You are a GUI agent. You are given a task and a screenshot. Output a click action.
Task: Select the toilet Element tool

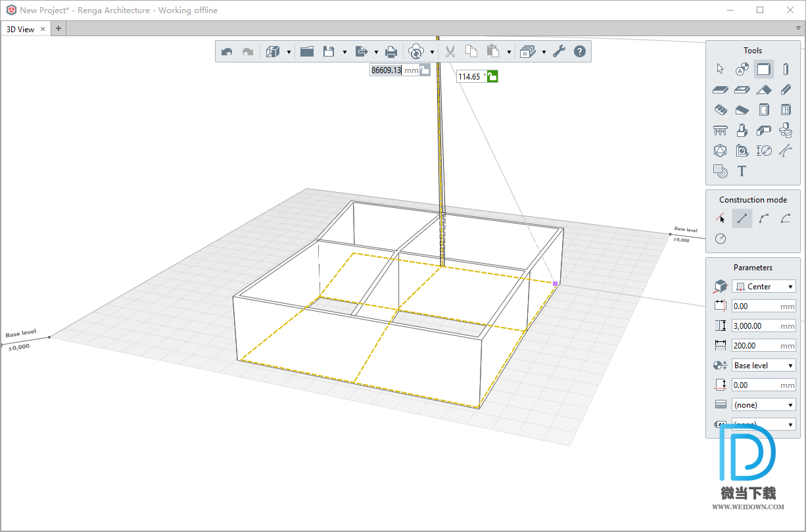coord(786,130)
